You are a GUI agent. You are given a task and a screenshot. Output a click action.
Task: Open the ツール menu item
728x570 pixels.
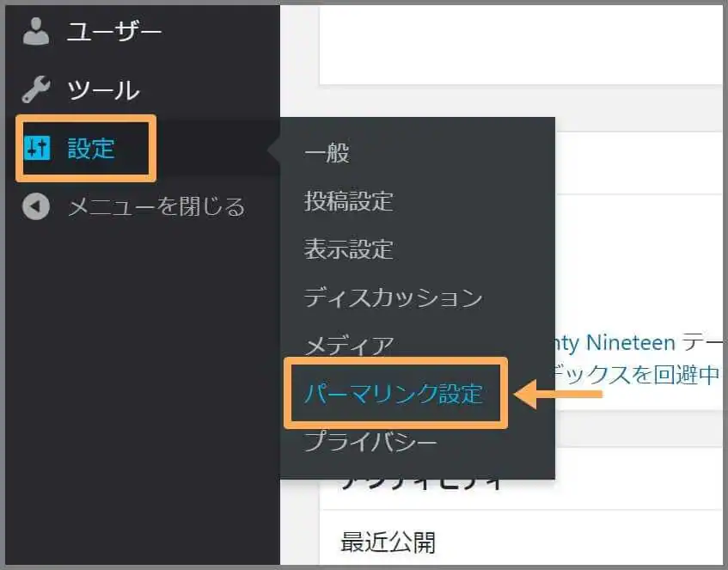point(103,90)
